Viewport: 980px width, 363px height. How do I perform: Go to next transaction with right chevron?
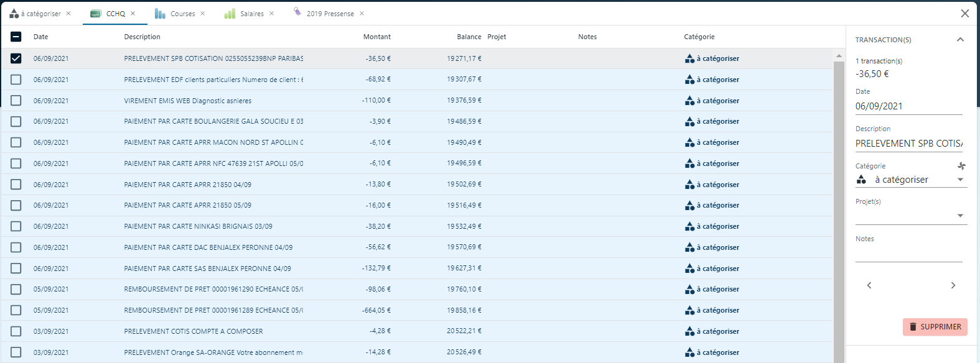coord(953,285)
